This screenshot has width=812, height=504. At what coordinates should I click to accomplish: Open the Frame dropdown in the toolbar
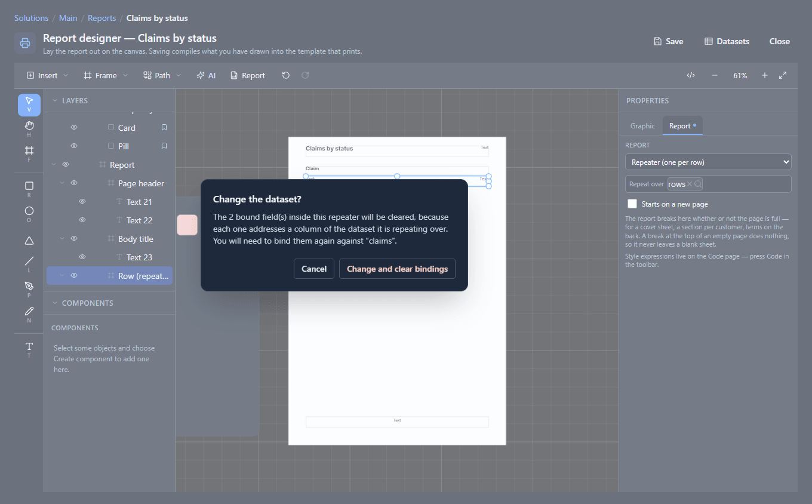click(106, 75)
